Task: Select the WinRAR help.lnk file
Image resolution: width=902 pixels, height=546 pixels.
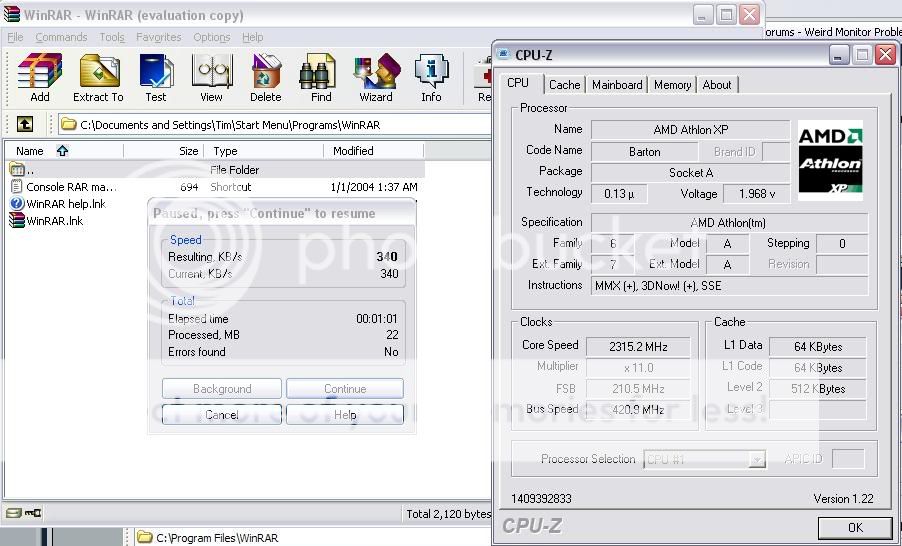Action: 65,204
